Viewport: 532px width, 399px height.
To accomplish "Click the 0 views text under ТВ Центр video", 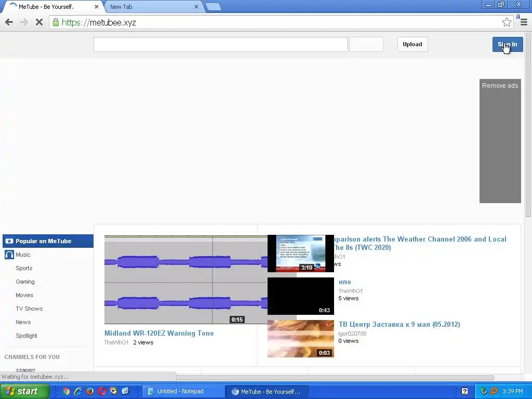I will 349,341.
